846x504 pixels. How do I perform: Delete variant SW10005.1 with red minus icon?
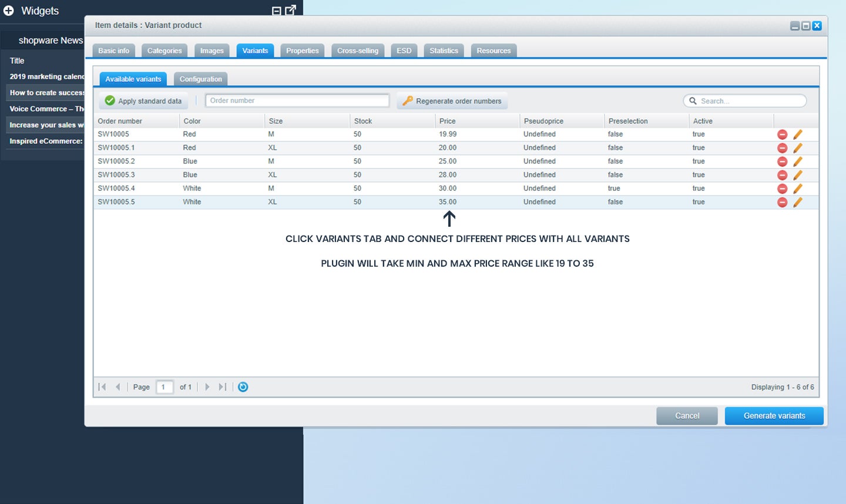point(782,148)
